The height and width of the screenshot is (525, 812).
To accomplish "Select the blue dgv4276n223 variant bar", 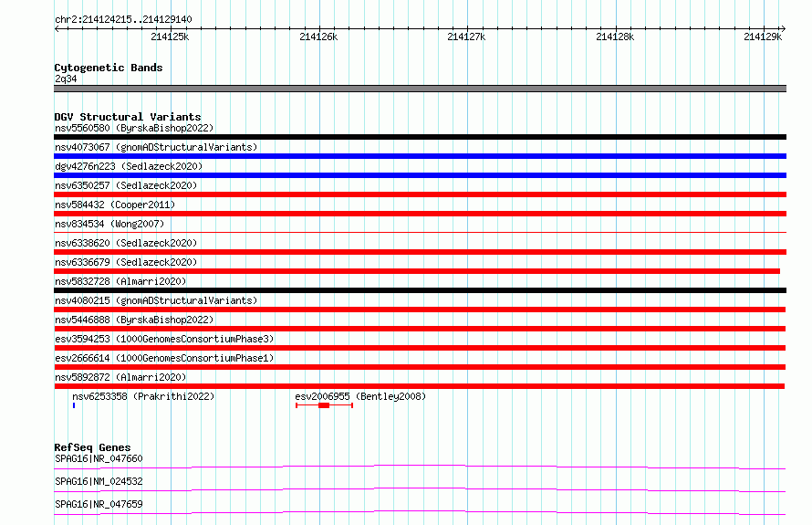I will pos(420,175).
